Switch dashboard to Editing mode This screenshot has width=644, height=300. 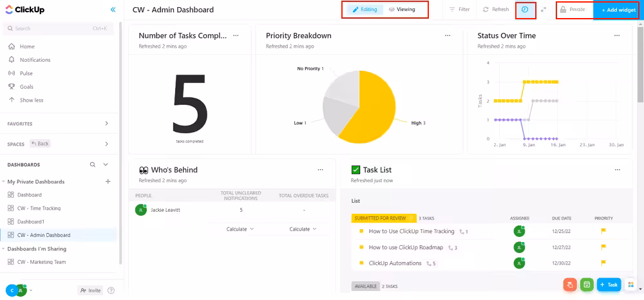coord(365,10)
